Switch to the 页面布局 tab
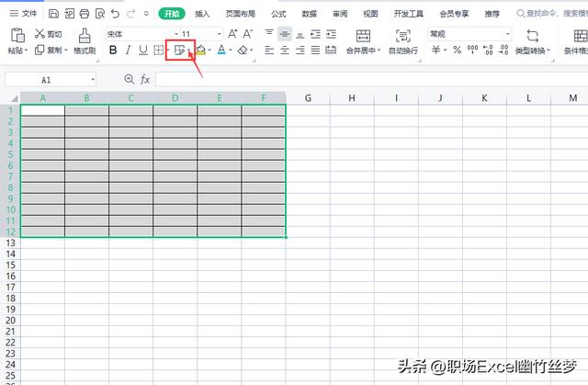Screen dimensions: 588x385 pyautogui.click(x=241, y=14)
